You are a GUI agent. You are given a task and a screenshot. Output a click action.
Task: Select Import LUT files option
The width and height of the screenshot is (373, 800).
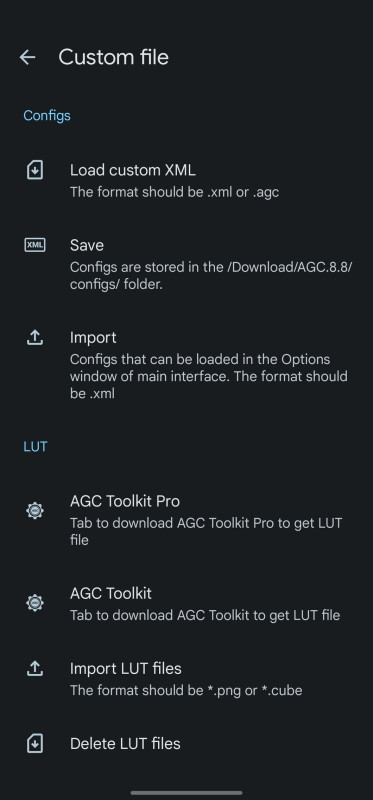pos(186,679)
